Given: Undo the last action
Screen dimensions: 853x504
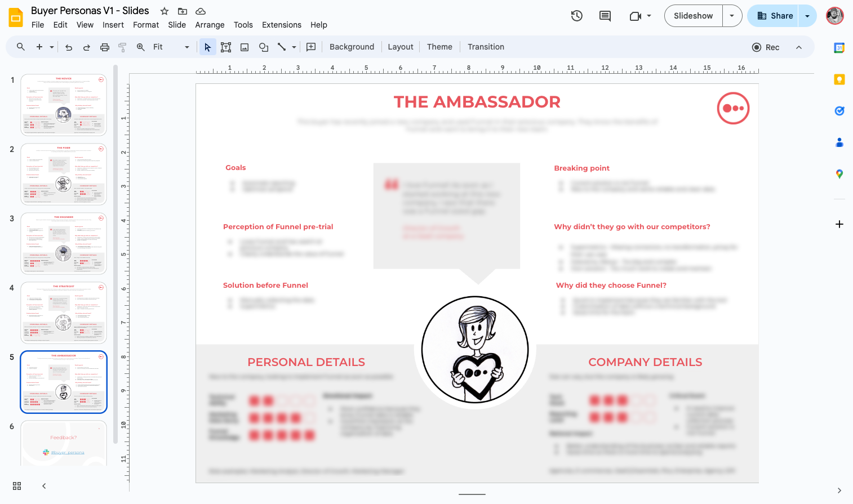Looking at the screenshot, I should click(x=69, y=47).
